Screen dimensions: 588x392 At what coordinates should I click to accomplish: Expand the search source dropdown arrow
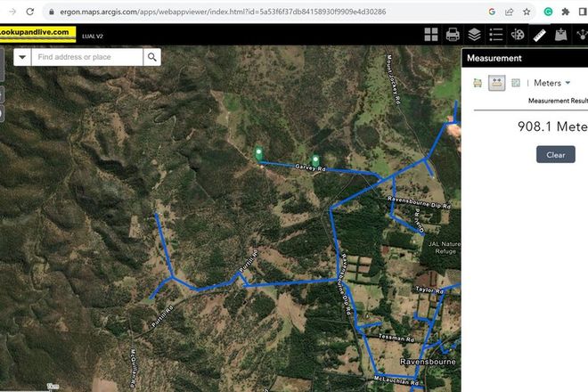[22, 57]
